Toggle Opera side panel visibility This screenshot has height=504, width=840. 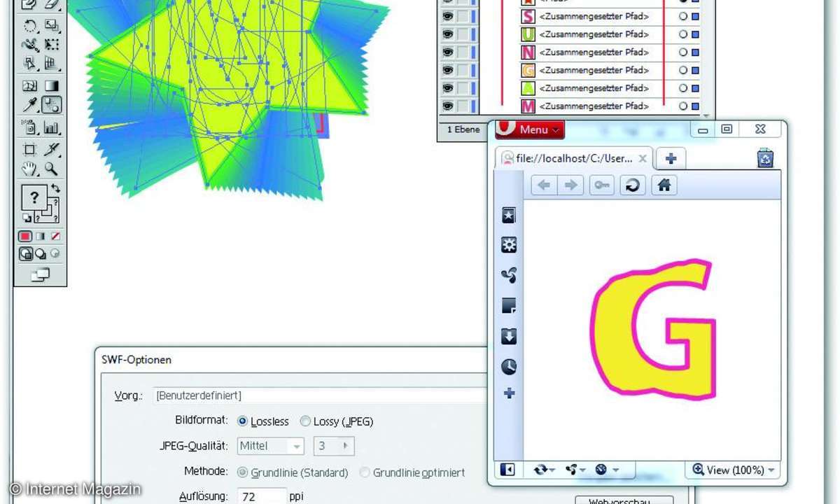[507, 470]
